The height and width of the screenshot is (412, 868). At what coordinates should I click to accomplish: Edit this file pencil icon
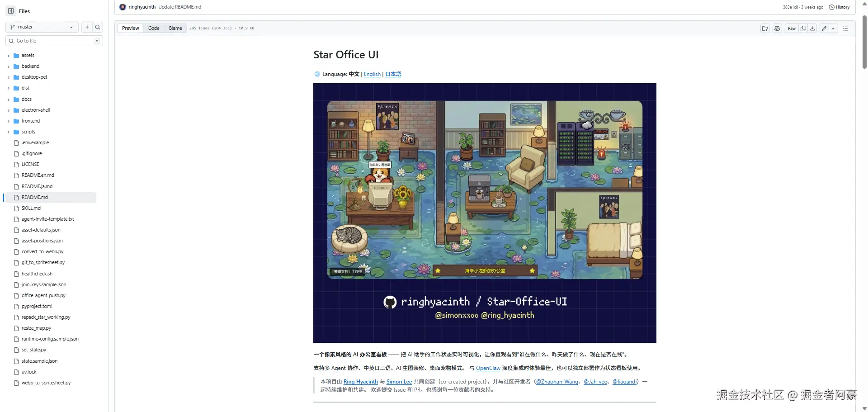click(x=824, y=28)
